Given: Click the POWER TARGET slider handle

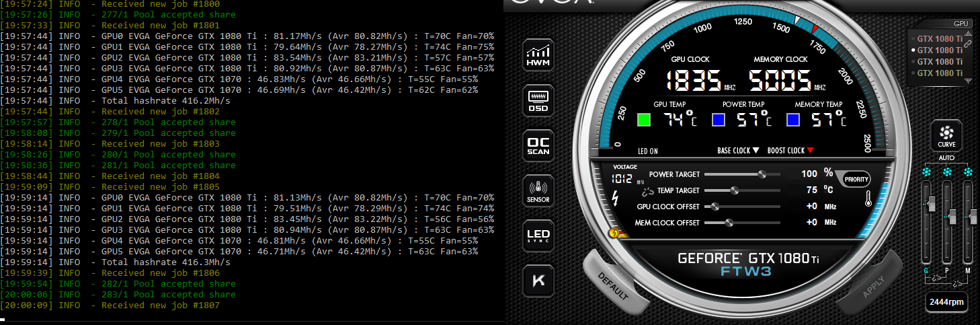Looking at the screenshot, I should (x=761, y=174).
